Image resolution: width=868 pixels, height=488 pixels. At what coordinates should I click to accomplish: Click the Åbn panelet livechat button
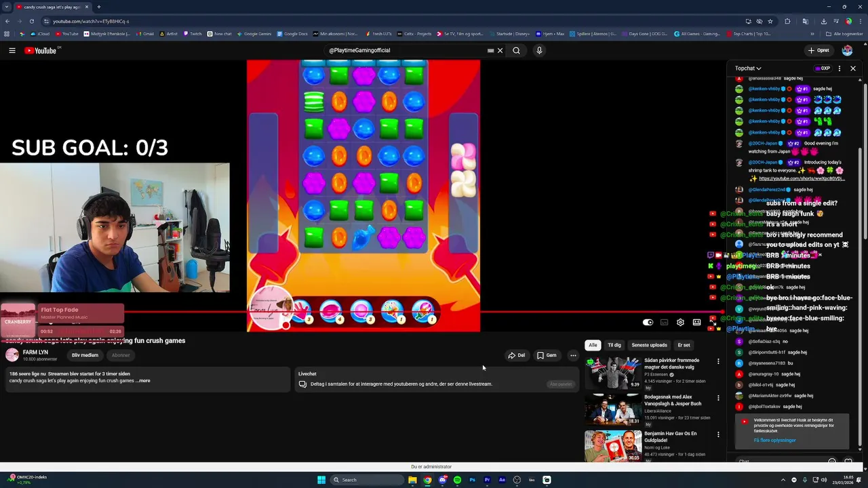tap(561, 384)
